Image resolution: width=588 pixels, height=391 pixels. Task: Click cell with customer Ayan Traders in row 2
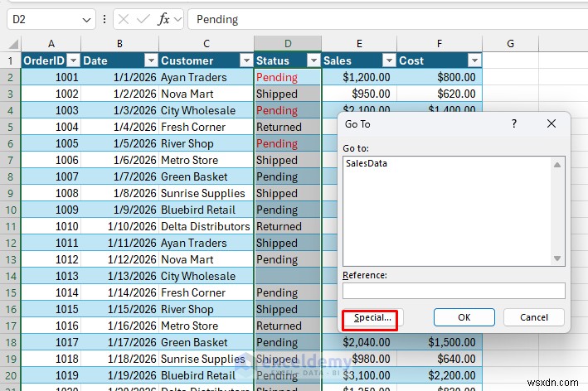[207, 77]
